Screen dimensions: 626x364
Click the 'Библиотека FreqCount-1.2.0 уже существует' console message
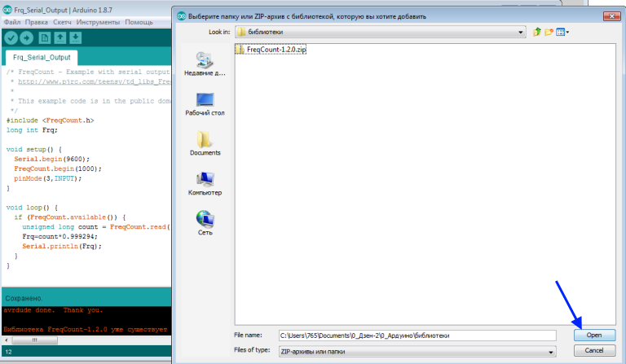click(86, 329)
